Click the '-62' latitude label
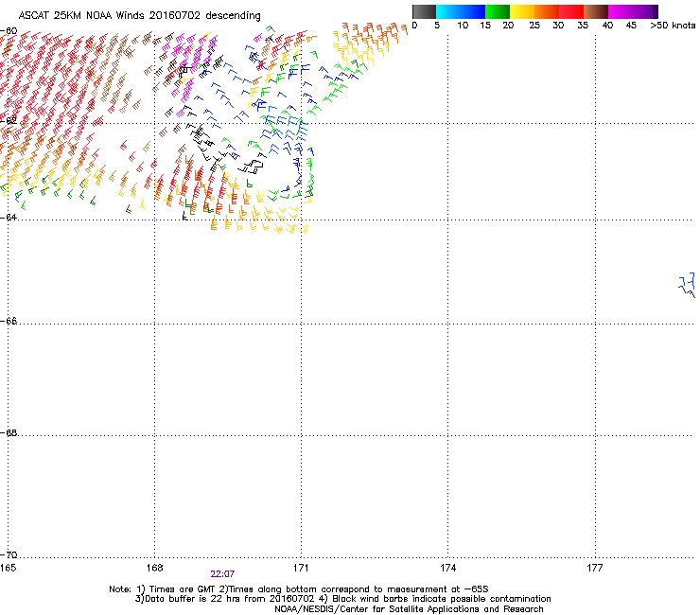The image size is (700, 615). click(x=9, y=120)
